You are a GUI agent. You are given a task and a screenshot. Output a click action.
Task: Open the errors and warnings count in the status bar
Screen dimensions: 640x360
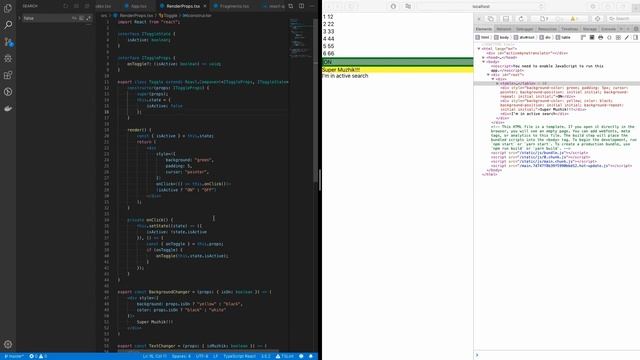(38, 356)
